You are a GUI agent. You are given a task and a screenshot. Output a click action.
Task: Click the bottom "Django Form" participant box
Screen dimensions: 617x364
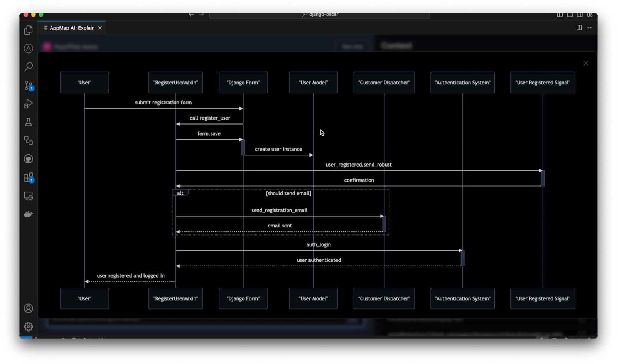coord(243,298)
